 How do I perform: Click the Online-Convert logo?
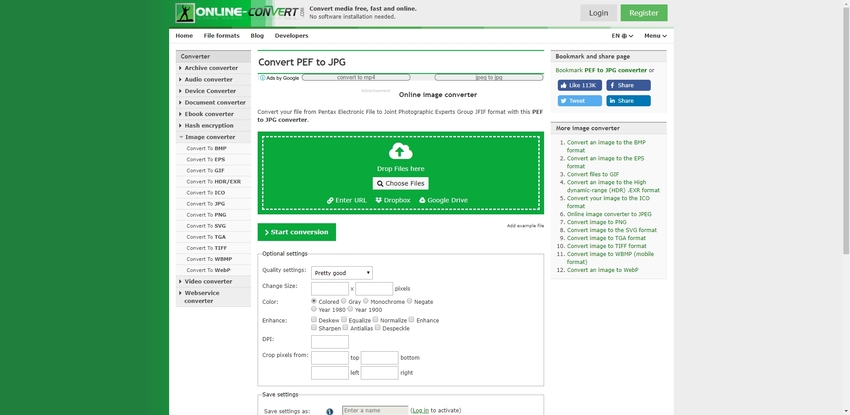[238, 13]
